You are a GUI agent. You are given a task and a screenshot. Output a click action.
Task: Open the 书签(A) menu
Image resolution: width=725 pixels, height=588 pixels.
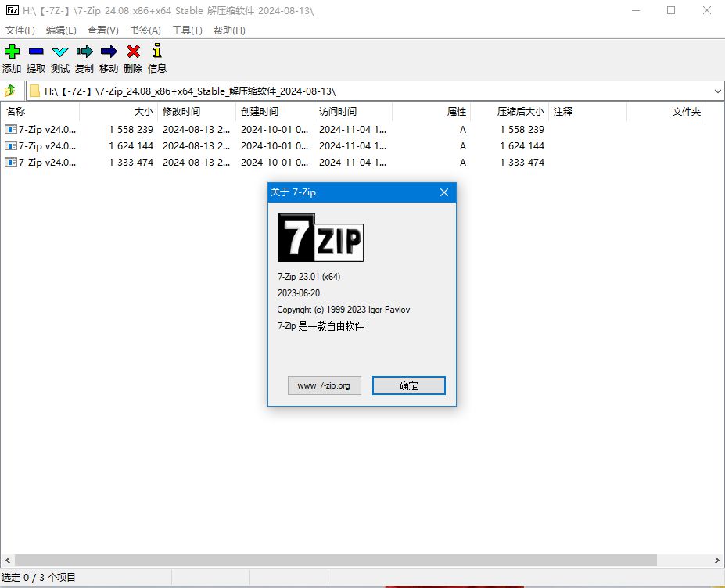click(x=145, y=30)
